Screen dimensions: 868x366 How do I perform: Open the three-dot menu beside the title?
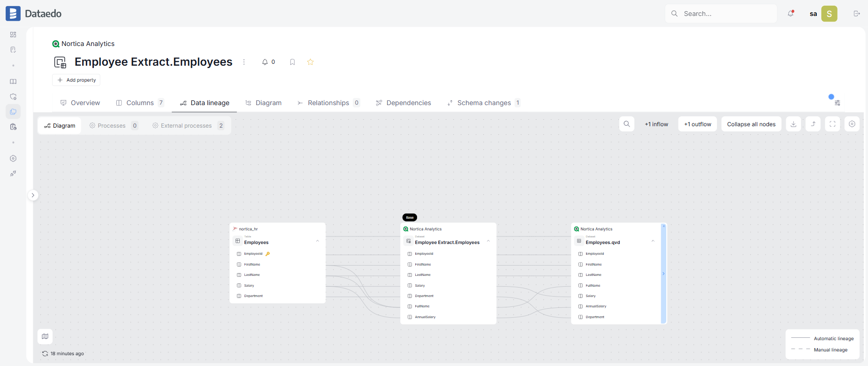pos(244,62)
